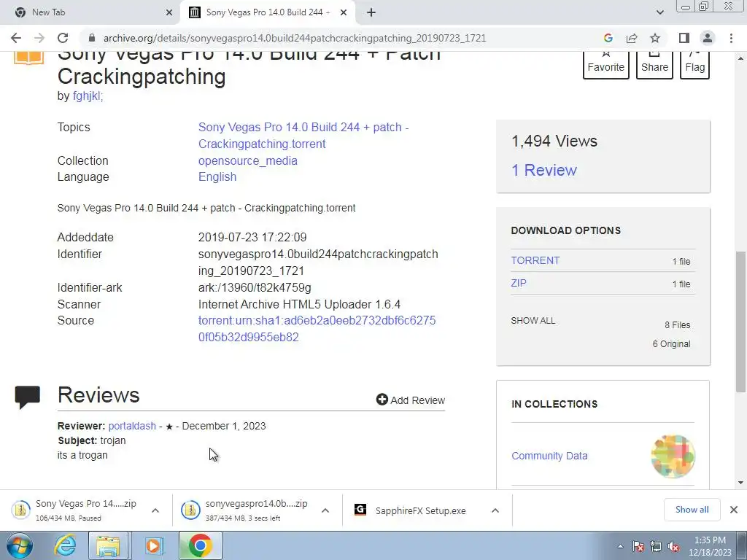The width and height of the screenshot is (747, 560).
Task: Click Chrome taskbar icon
Action: (x=200, y=545)
